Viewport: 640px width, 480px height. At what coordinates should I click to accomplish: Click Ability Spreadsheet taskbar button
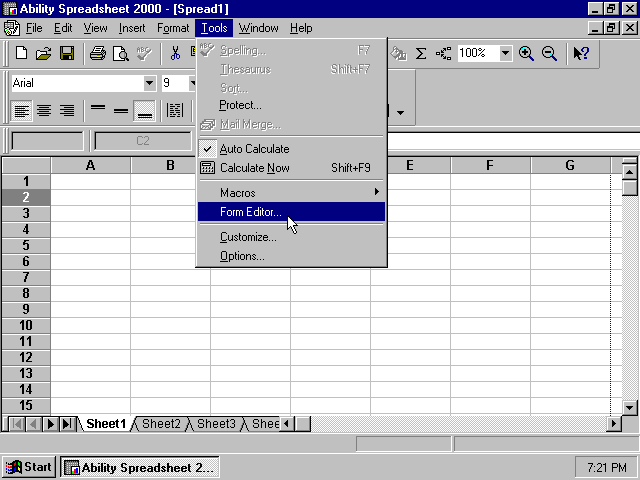(140, 467)
